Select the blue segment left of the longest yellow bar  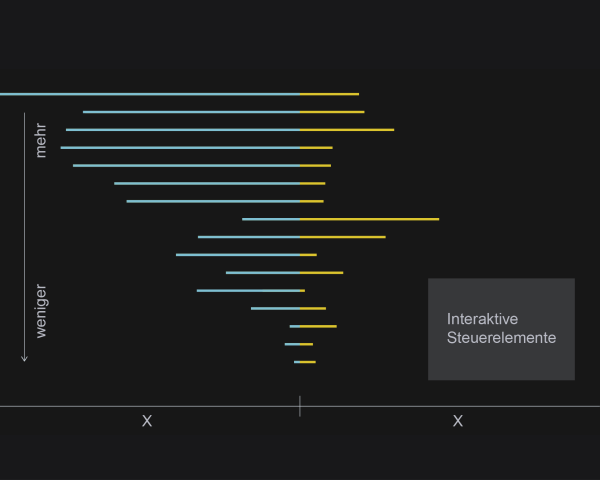pyautogui.click(x=271, y=219)
